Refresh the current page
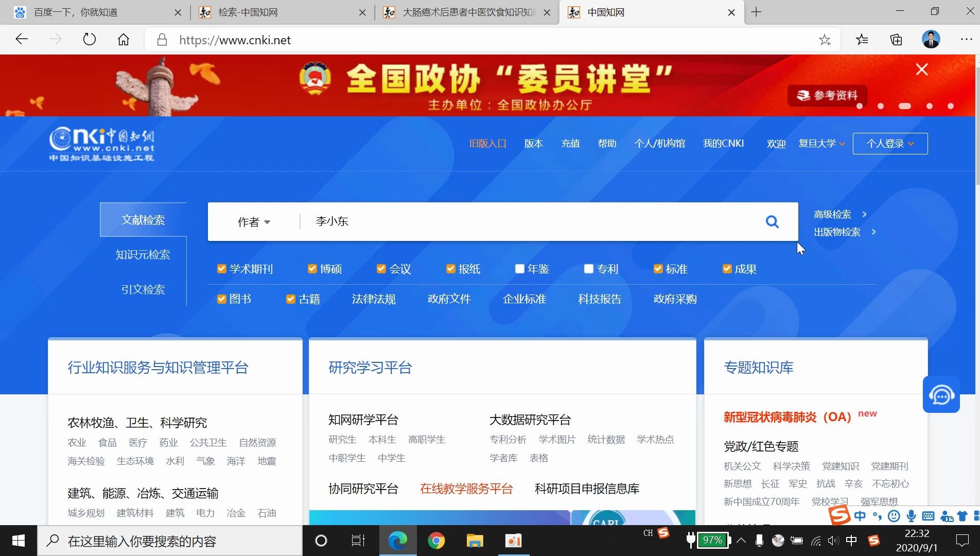This screenshot has height=556, width=980. pyautogui.click(x=90, y=40)
